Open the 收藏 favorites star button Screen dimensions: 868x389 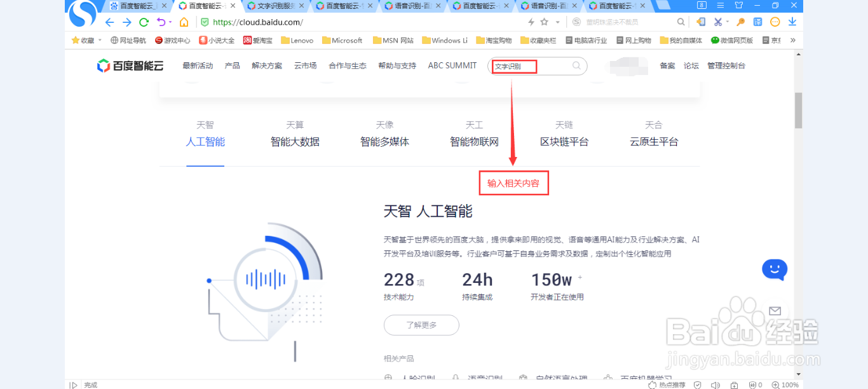pyautogui.click(x=83, y=40)
